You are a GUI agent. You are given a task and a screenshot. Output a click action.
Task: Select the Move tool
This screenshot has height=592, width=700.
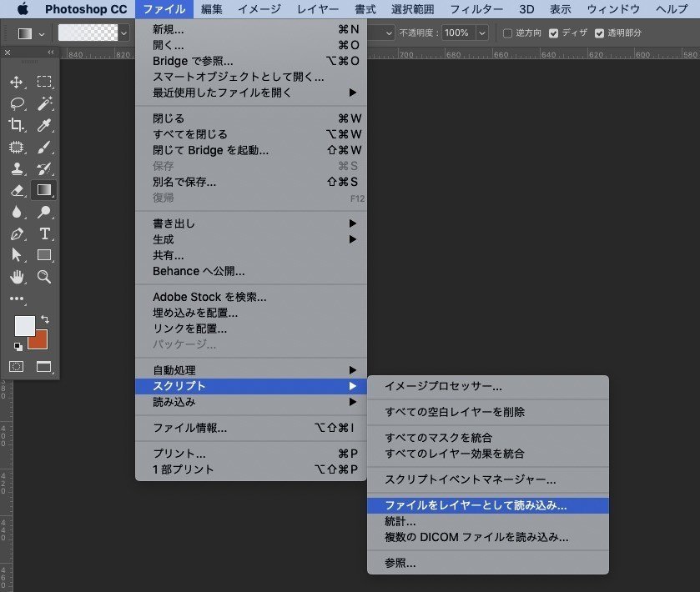17,82
